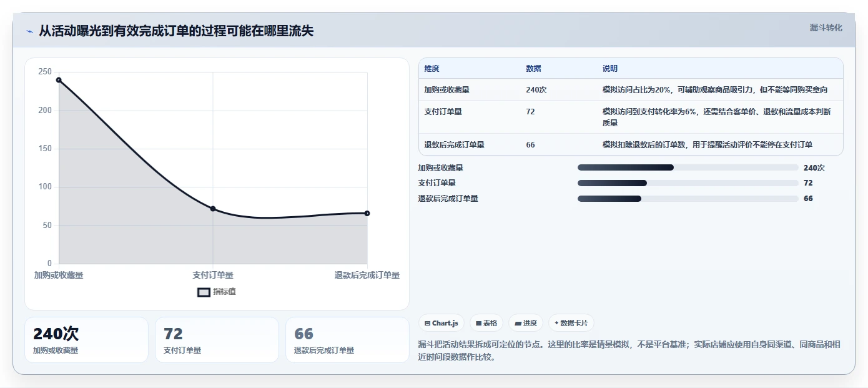
Task: Click the 240次 data card
Action: [86, 340]
